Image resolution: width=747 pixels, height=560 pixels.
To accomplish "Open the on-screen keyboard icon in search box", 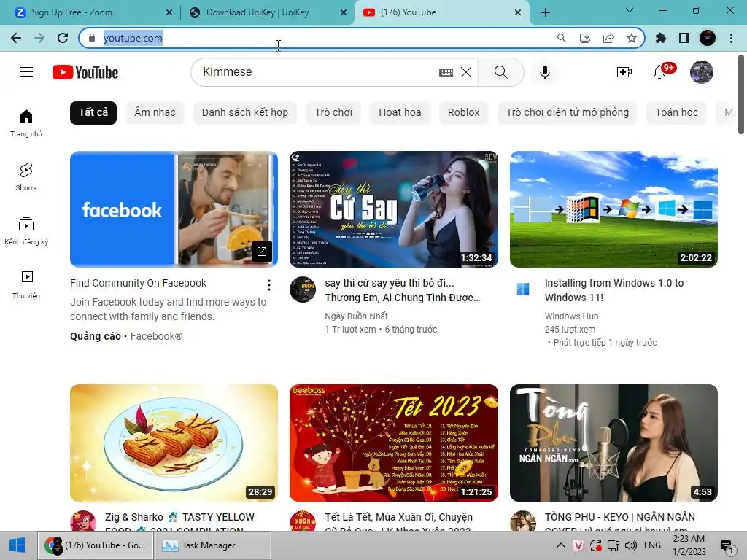I will tap(446, 72).
